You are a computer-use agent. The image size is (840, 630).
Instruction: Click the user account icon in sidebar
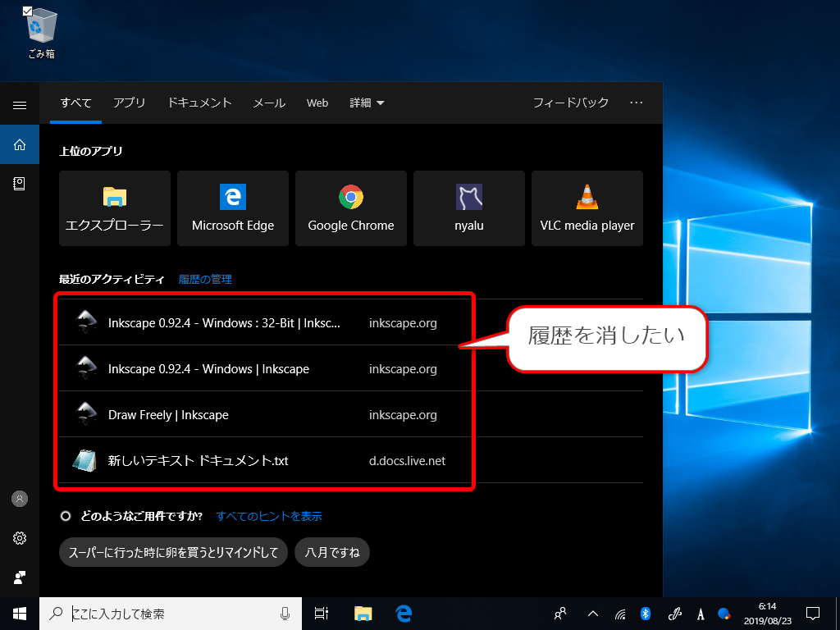tap(20, 499)
